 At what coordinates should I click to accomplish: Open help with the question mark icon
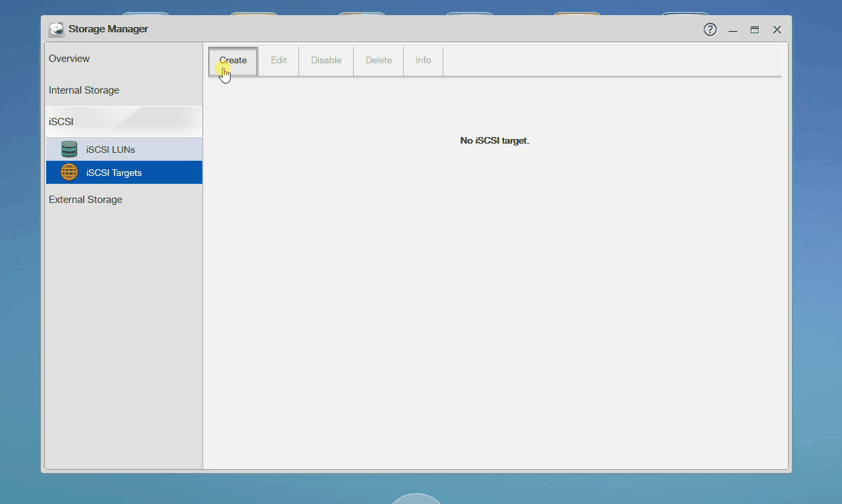(x=710, y=30)
